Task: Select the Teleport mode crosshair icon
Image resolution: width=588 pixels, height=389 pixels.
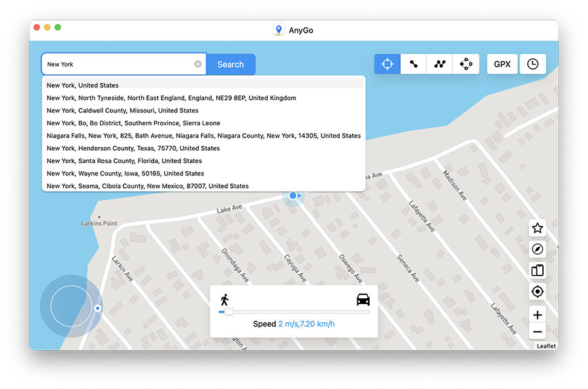Action: (x=387, y=63)
